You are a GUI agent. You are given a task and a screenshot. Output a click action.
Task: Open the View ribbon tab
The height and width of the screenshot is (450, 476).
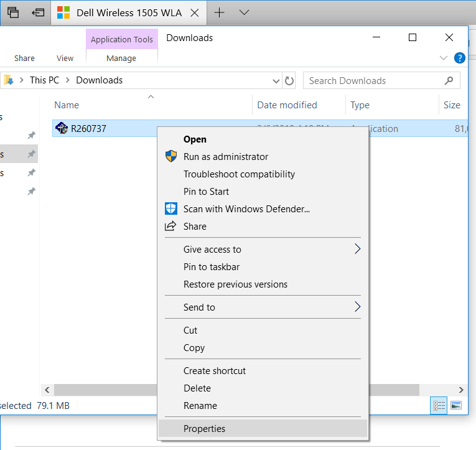(65, 58)
